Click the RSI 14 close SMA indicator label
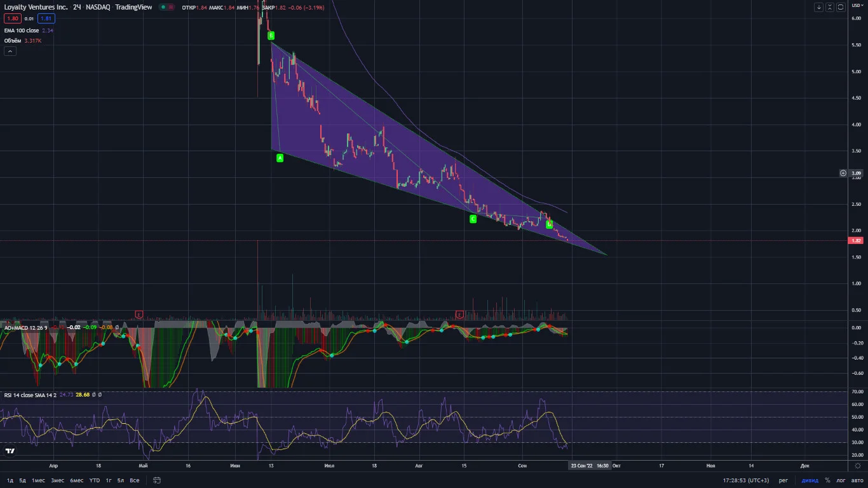868x488 pixels. click(31, 395)
